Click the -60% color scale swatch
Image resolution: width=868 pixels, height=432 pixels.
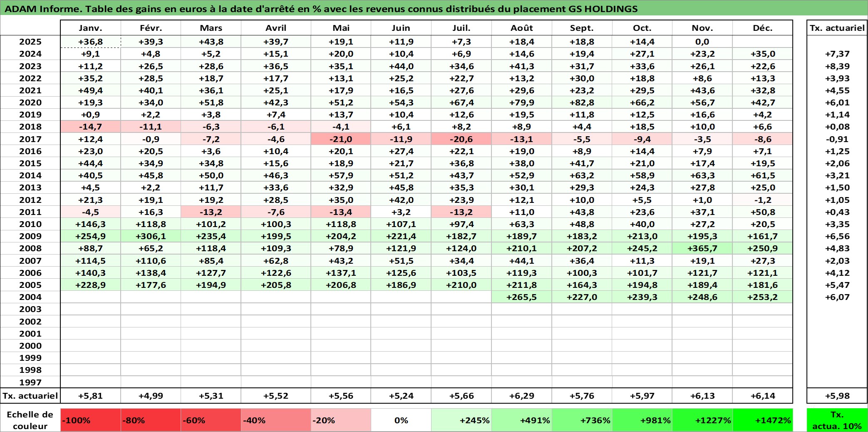coord(211,420)
